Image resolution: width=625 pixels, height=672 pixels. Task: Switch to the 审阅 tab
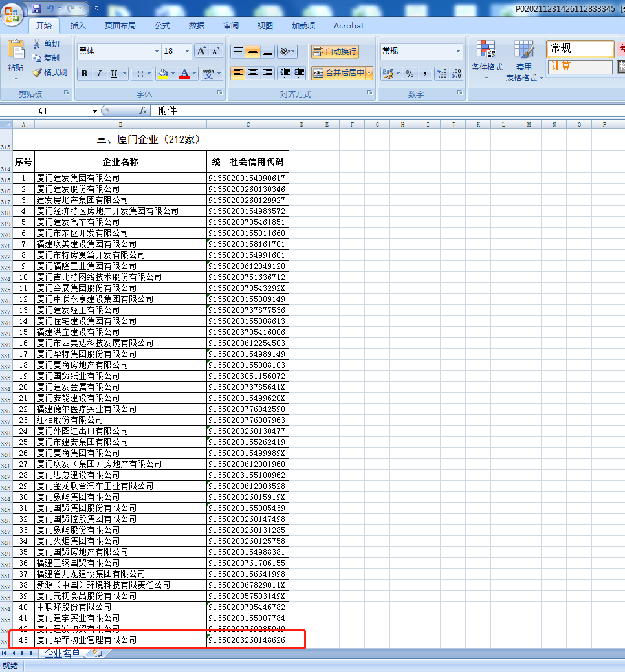[x=231, y=26]
